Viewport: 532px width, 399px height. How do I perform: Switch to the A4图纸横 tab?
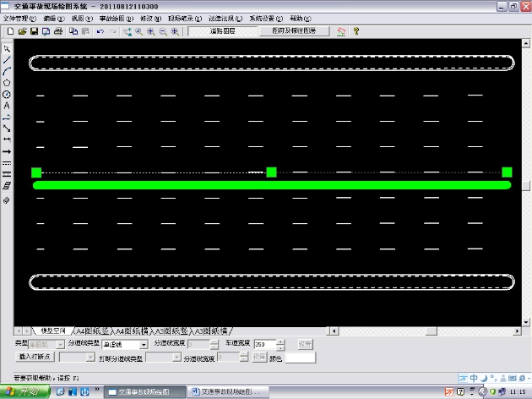pyautogui.click(x=133, y=331)
